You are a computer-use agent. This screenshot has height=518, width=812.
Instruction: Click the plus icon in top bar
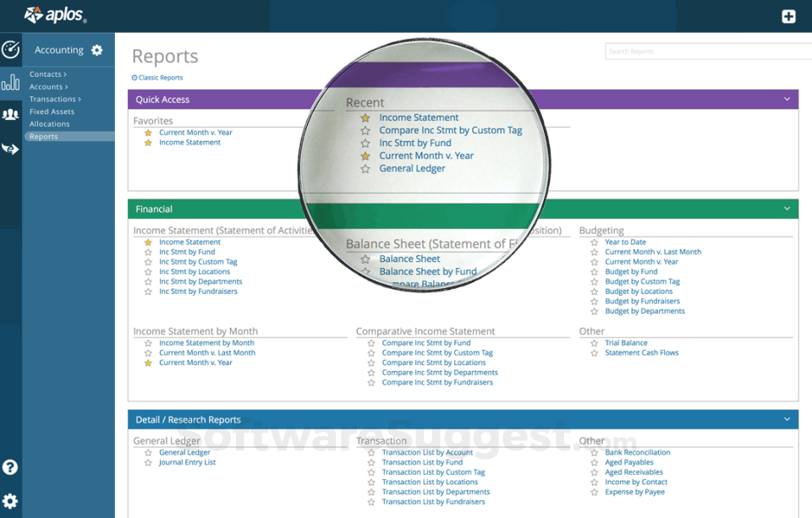(789, 15)
